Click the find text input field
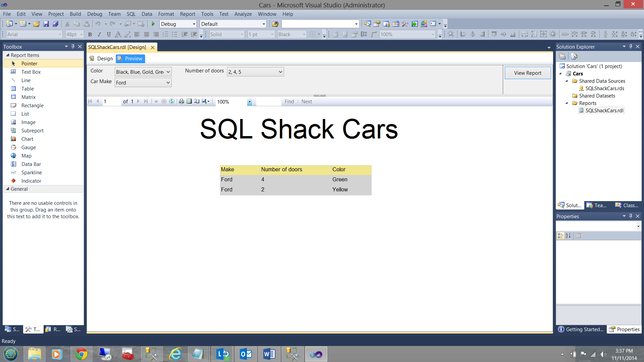Screen dimensions: 644x362 click(x=268, y=102)
